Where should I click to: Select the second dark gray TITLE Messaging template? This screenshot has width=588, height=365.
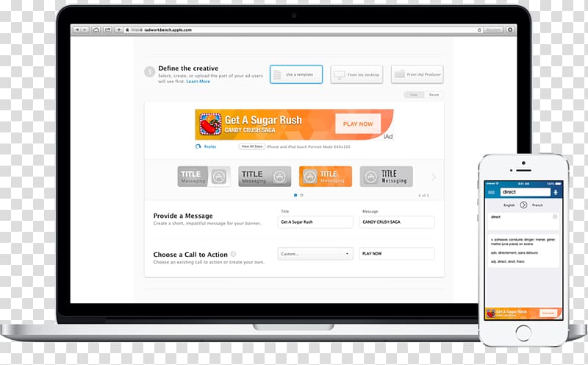265,177
